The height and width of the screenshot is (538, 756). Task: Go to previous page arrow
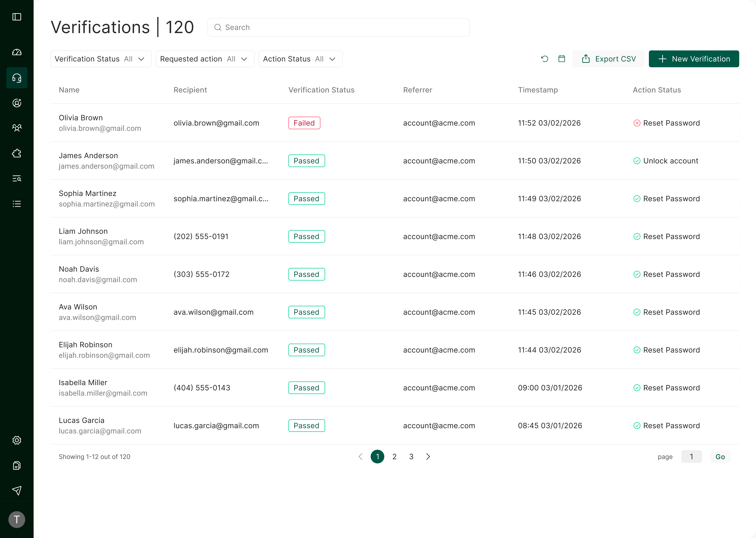360,457
